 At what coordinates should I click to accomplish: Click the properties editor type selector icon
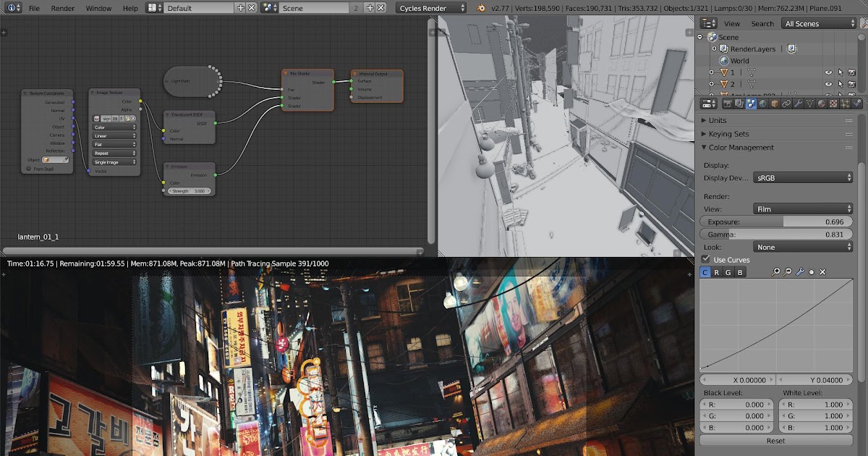(x=709, y=104)
